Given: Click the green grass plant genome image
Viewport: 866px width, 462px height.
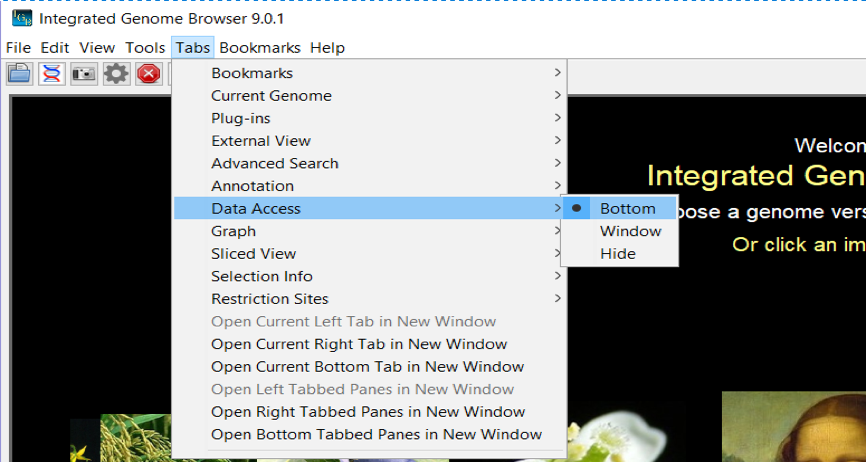Looking at the screenshot, I should point(136,438).
